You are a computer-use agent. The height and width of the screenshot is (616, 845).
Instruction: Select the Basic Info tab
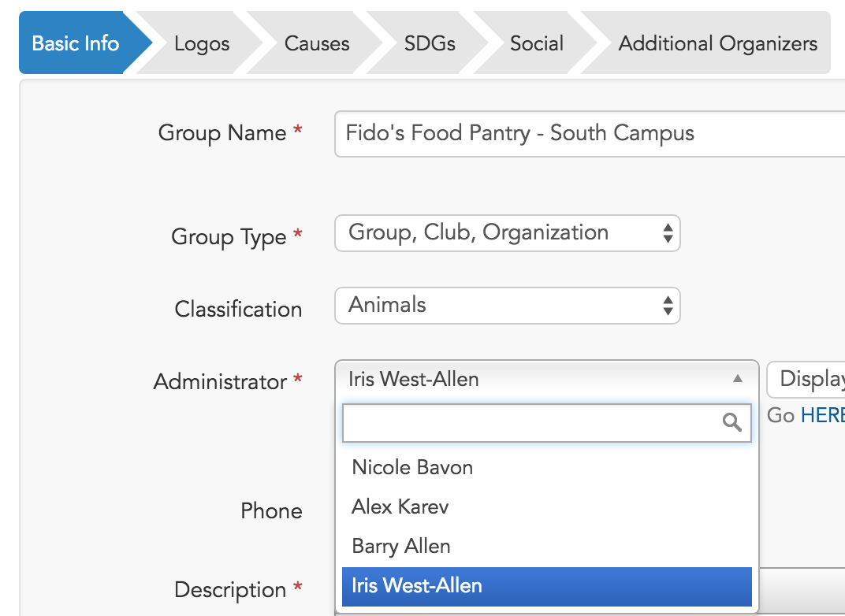(x=76, y=43)
